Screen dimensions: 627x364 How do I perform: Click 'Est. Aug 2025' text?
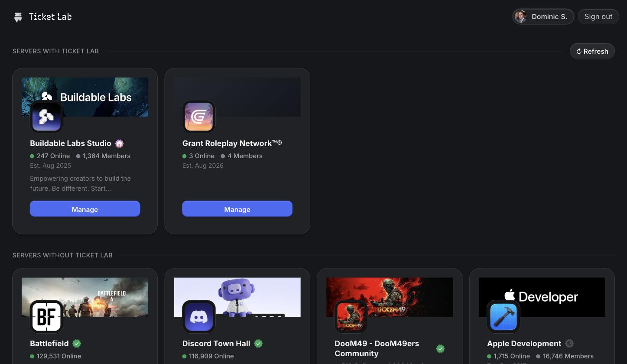click(x=50, y=166)
